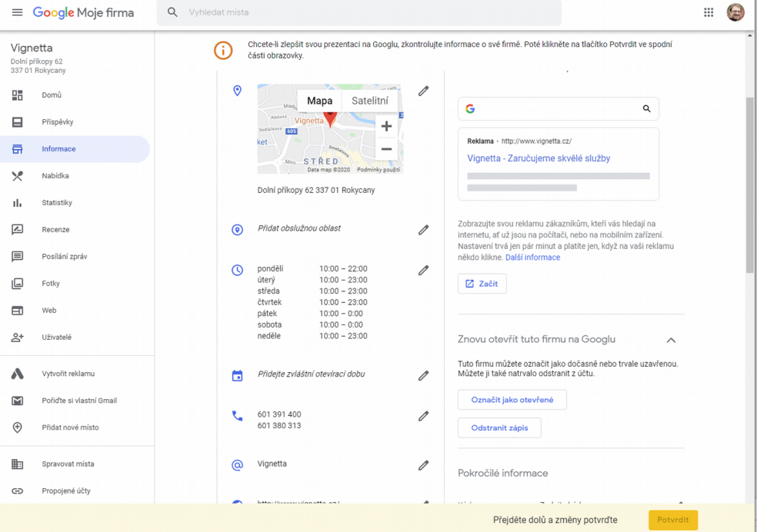Open Domů in the sidebar
This screenshot has height=532, width=757.
[75, 95]
